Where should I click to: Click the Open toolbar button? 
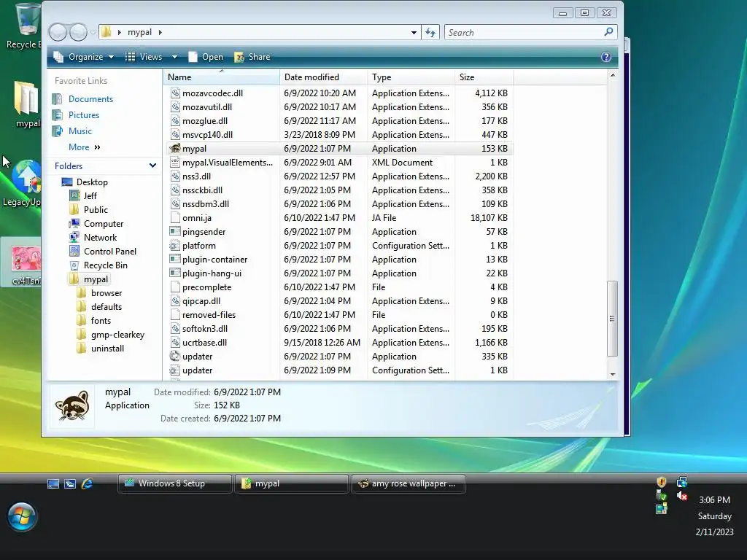coord(206,57)
